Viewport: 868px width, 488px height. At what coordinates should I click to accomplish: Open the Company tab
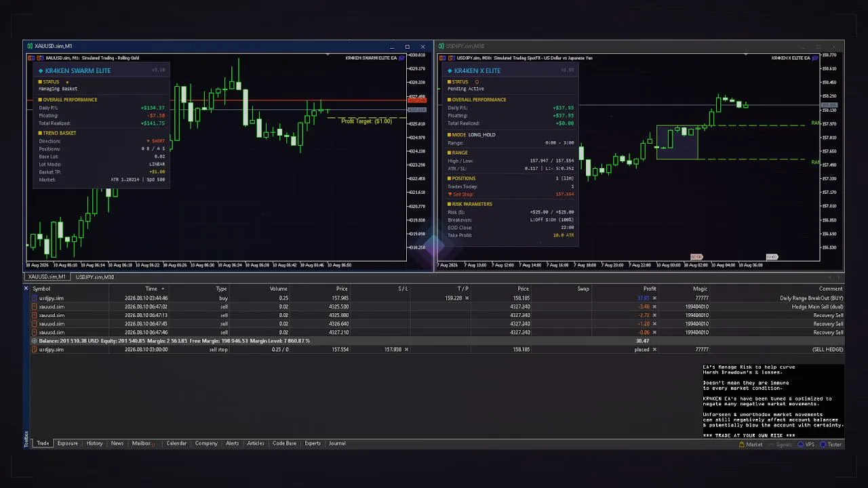click(x=206, y=443)
